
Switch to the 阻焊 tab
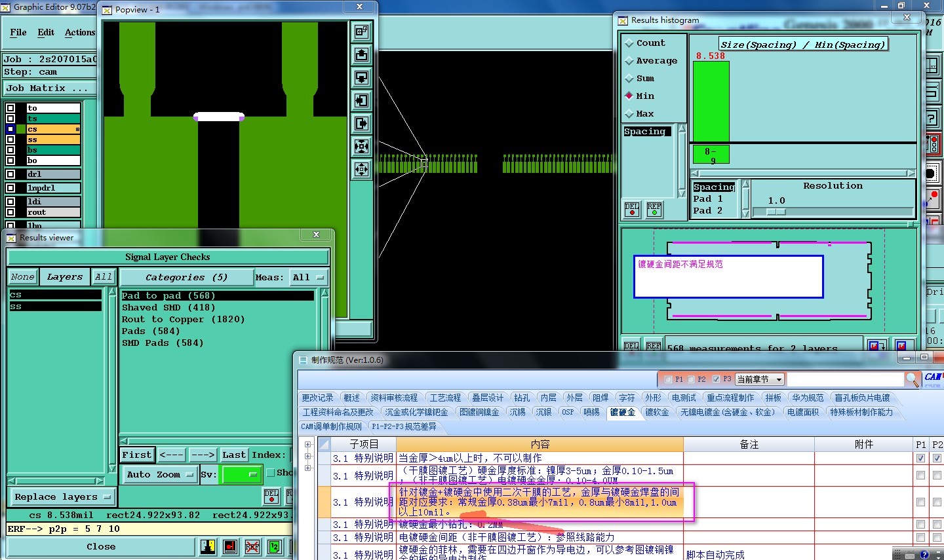[600, 398]
